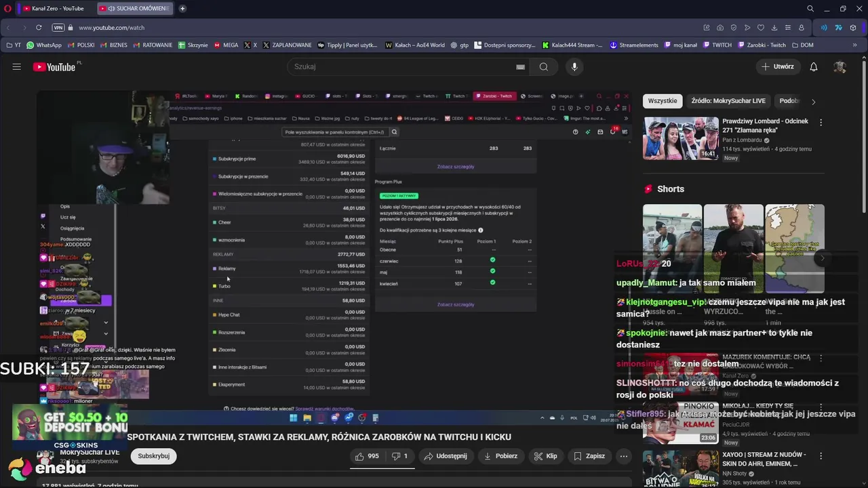Image resolution: width=868 pixels, height=488 pixels.
Task: Click the Zapisz save button
Action: (x=589, y=456)
